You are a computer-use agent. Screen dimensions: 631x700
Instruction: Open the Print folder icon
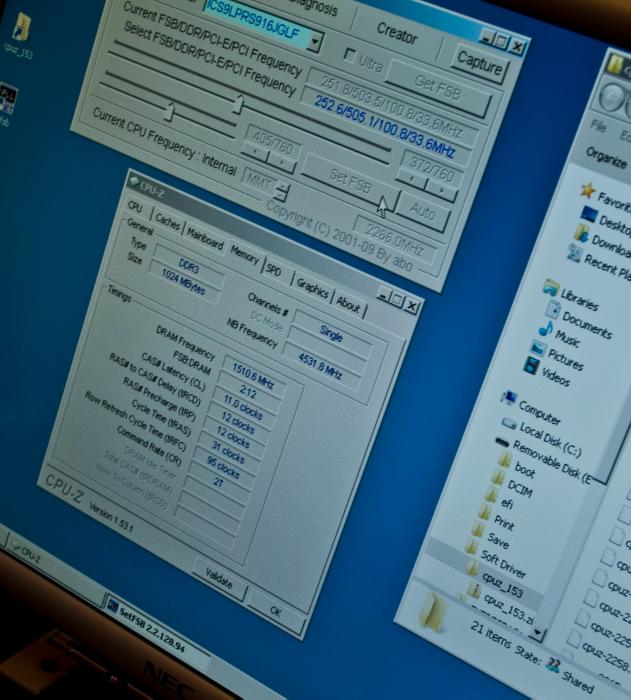[x=485, y=512]
